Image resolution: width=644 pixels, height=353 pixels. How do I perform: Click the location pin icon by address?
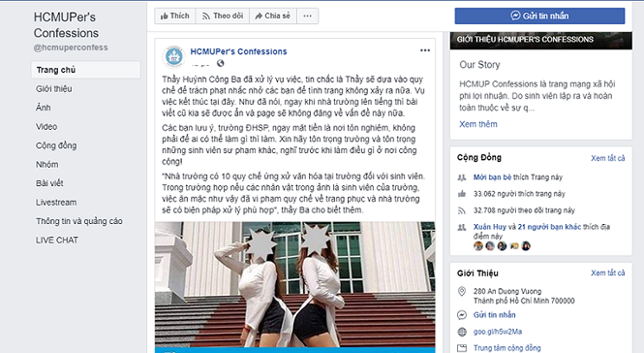[x=462, y=292]
